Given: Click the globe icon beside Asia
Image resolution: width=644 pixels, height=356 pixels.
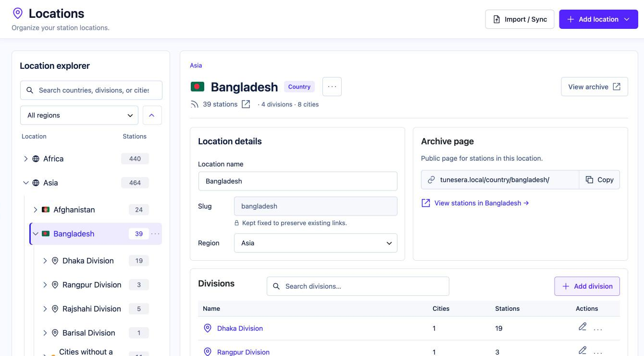Looking at the screenshot, I should click(x=36, y=183).
